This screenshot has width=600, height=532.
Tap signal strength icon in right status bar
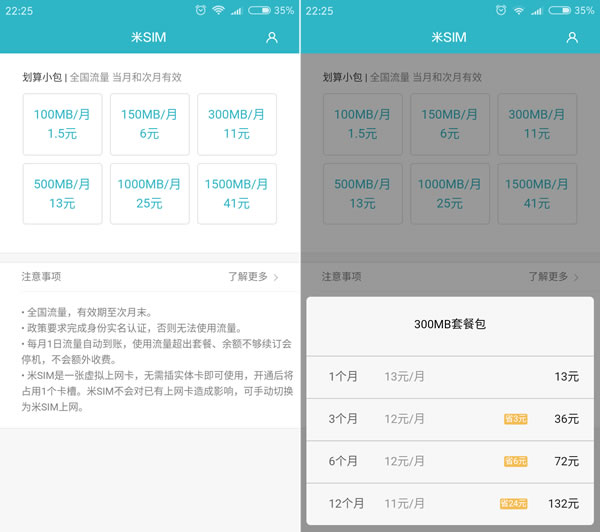(536, 11)
